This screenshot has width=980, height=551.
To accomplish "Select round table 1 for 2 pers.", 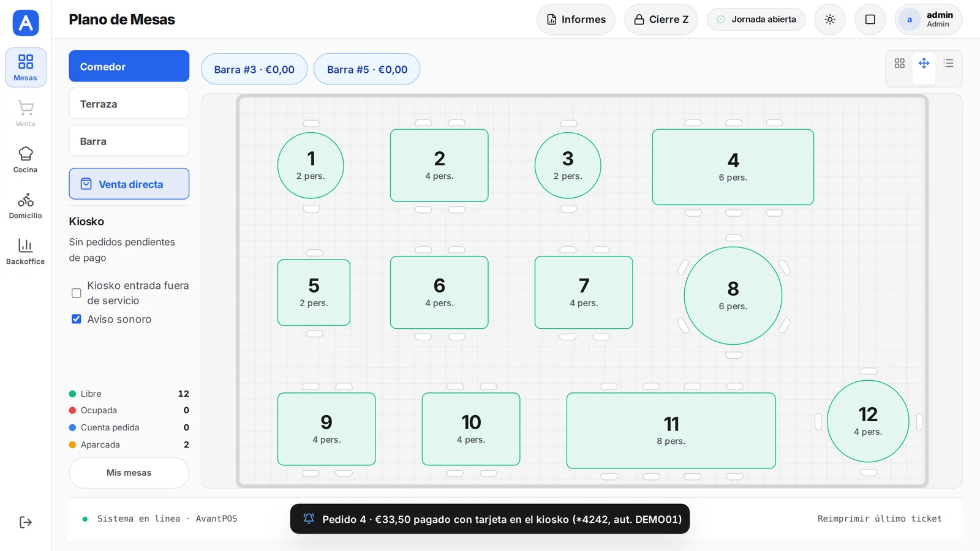I will 311,165.
